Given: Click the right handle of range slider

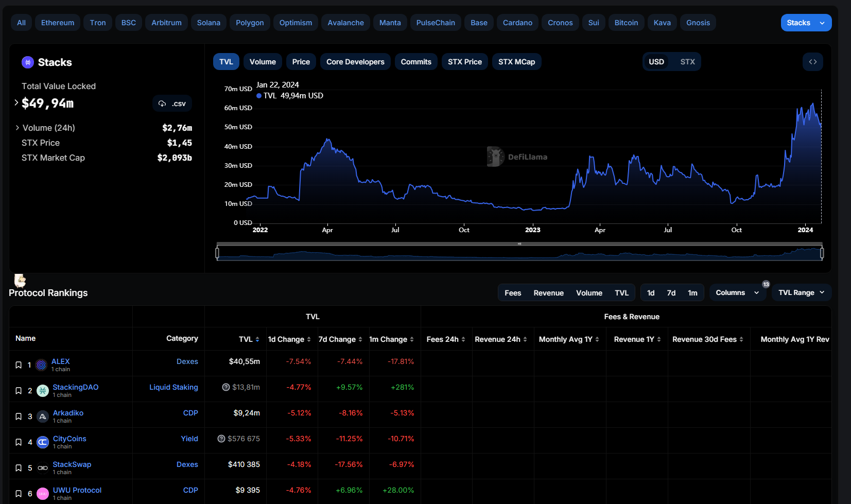Looking at the screenshot, I should 822,253.
